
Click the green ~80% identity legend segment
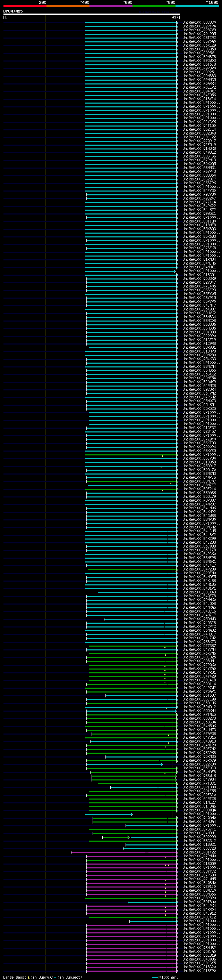pos(154,6)
